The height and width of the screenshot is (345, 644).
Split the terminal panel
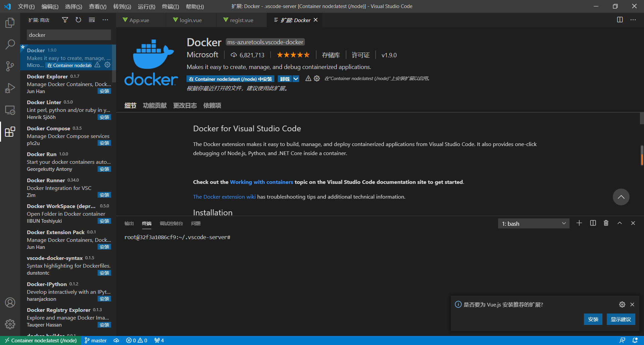[593, 223]
